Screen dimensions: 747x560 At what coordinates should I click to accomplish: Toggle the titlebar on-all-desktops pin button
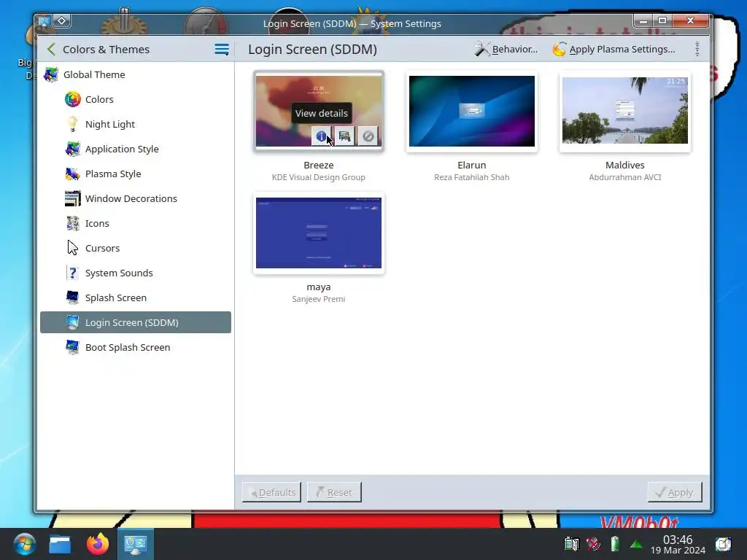click(x=62, y=21)
